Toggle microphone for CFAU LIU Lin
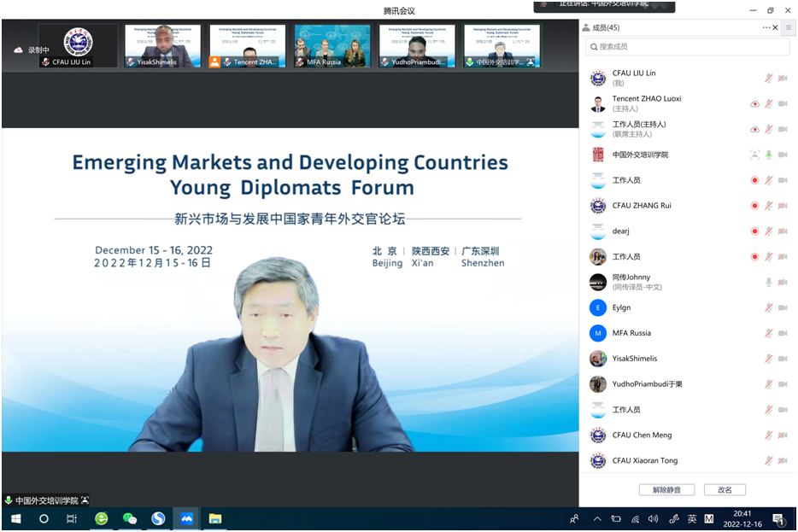The width and height of the screenshot is (798, 532). 768,79
